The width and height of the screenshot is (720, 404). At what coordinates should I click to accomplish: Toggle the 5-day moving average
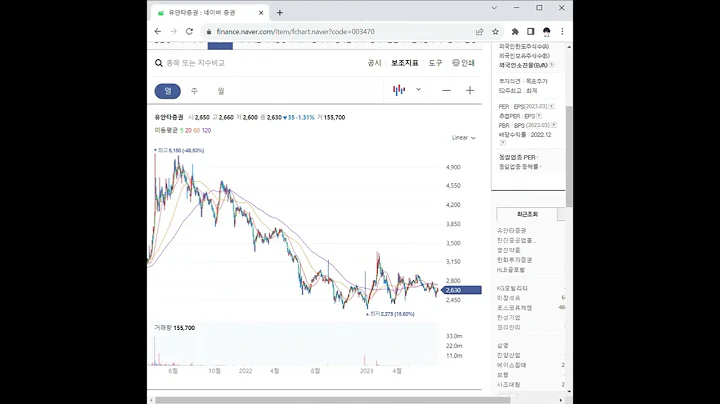[181, 130]
